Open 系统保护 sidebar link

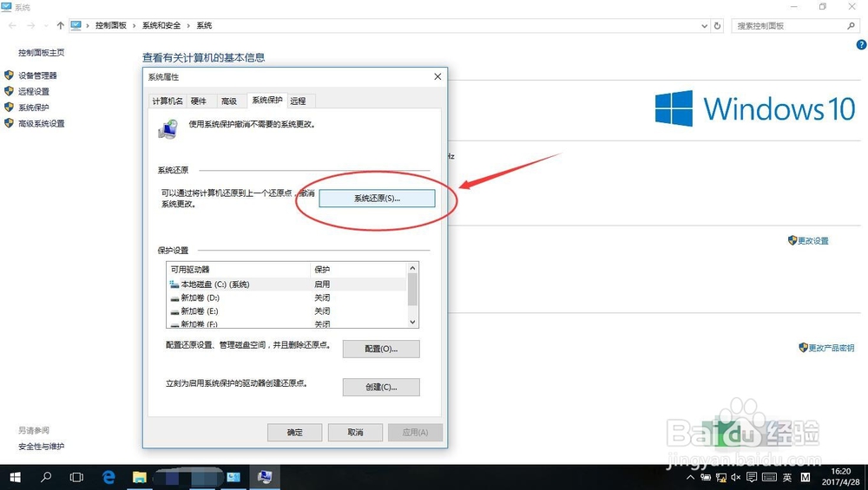(34, 108)
